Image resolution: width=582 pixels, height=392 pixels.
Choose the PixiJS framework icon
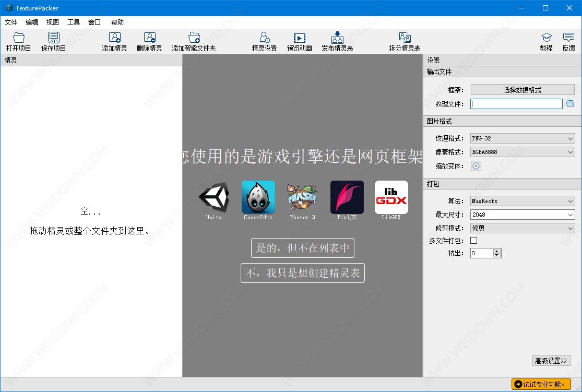[347, 197]
